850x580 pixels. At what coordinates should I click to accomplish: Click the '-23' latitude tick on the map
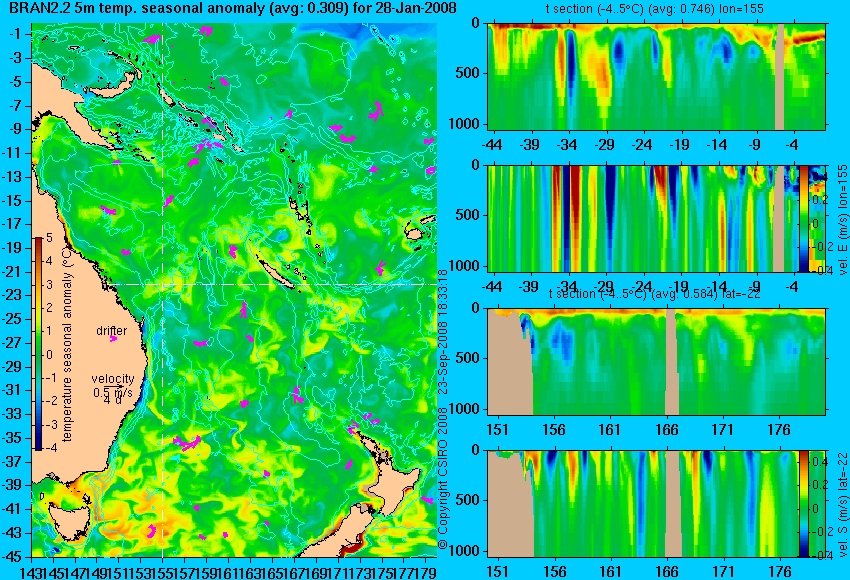[x=12, y=295]
